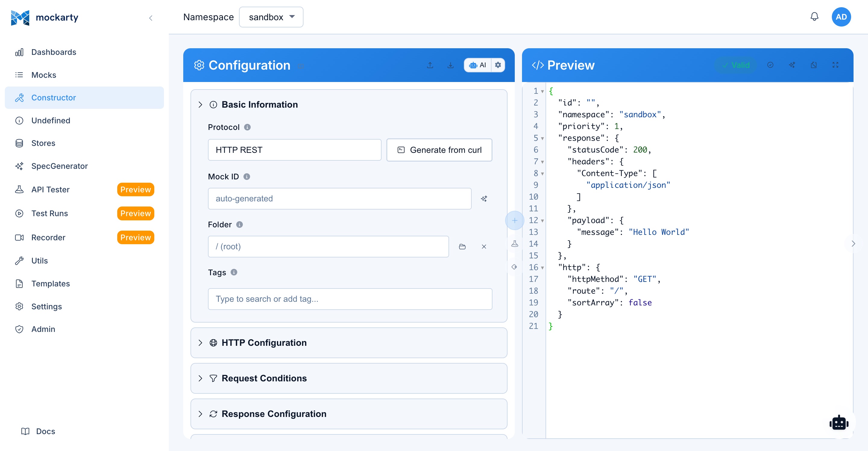
Task: Click the validate check-circle icon in Preview
Action: [x=770, y=65]
